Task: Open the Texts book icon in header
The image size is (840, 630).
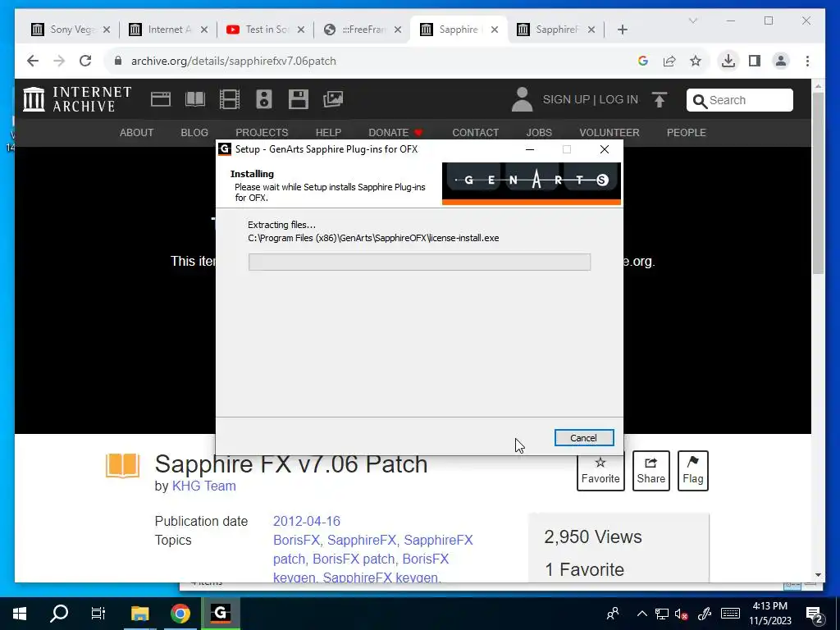Action: tap(195, 99)
